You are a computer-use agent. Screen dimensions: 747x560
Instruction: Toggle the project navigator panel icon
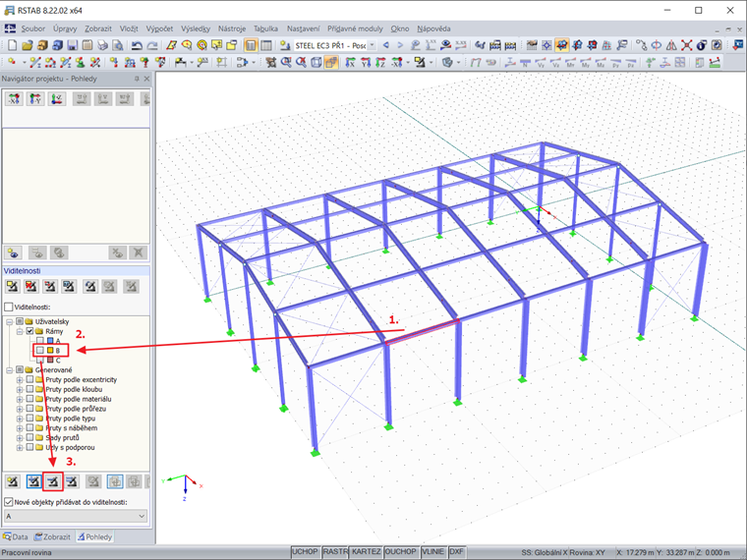point(251,46)
